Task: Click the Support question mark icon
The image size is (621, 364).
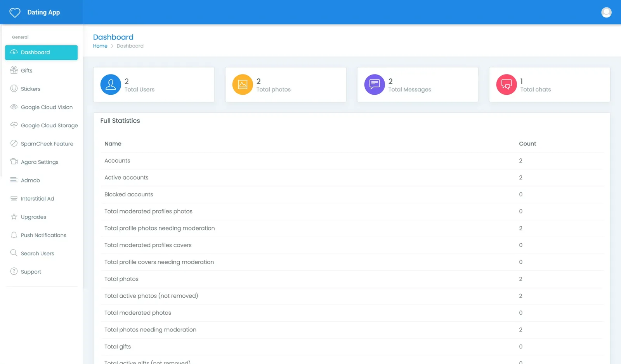Action: (x=14, y=271)
